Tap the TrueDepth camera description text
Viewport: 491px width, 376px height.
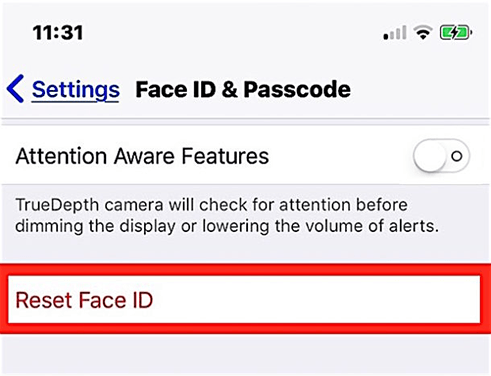[227, 215]
